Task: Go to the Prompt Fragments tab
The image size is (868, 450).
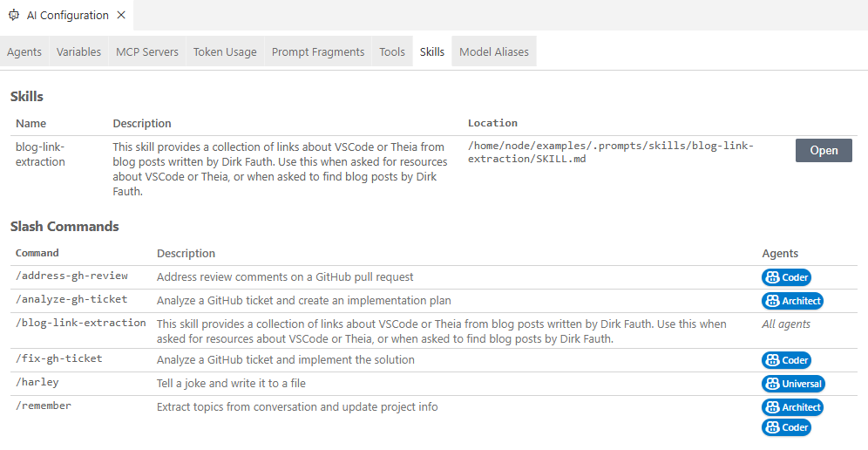Action: [318, 52]
